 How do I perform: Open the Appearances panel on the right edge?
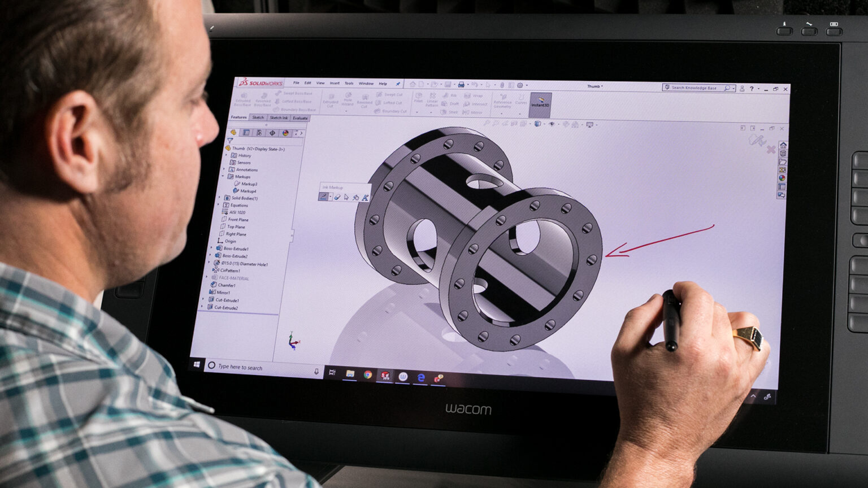pyautogui.click(x=782, y=170)
